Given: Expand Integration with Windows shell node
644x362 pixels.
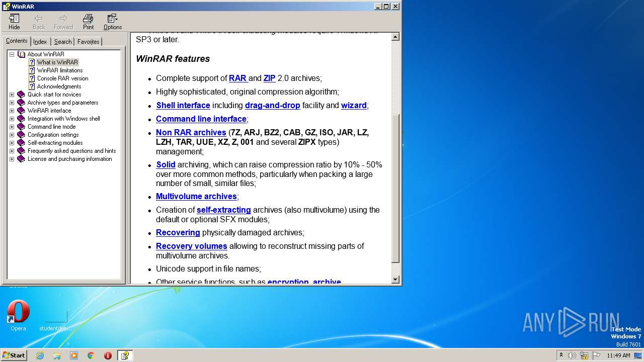Looking at the screenshot, I should pos(12,119).
